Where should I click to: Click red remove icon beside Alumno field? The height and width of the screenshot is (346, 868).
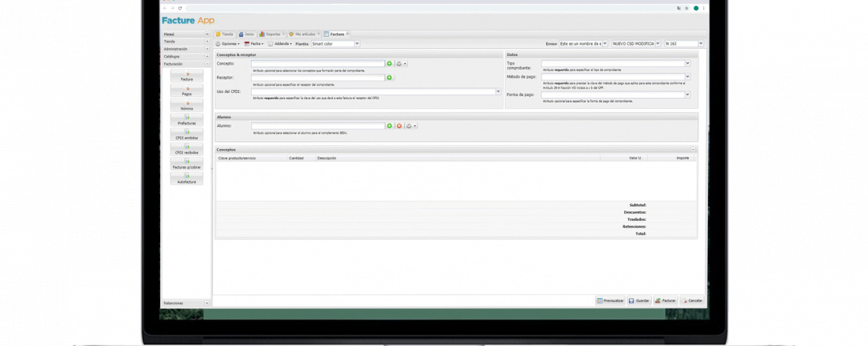[399, 126]
